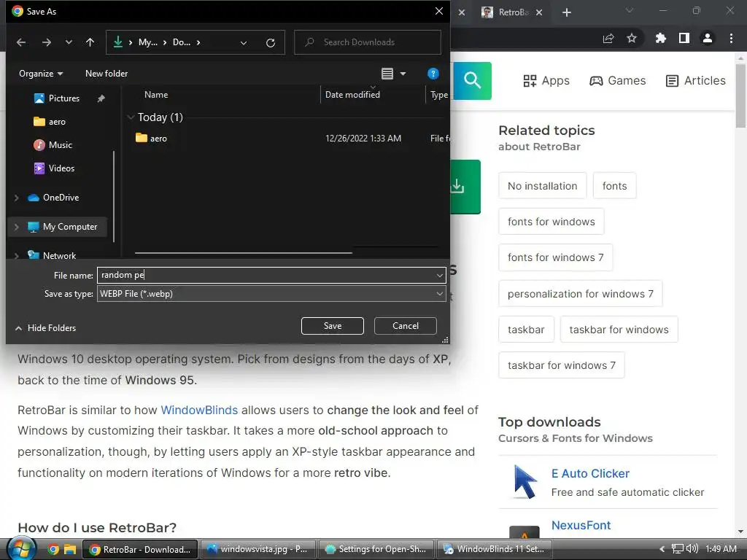Open Chrome profile icon

pos(708,38)
